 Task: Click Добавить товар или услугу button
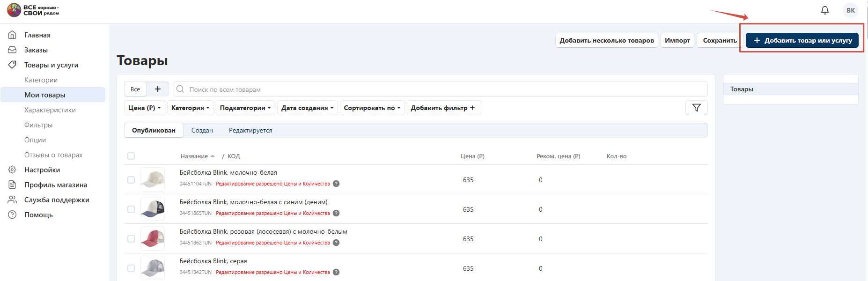(802, 40)
